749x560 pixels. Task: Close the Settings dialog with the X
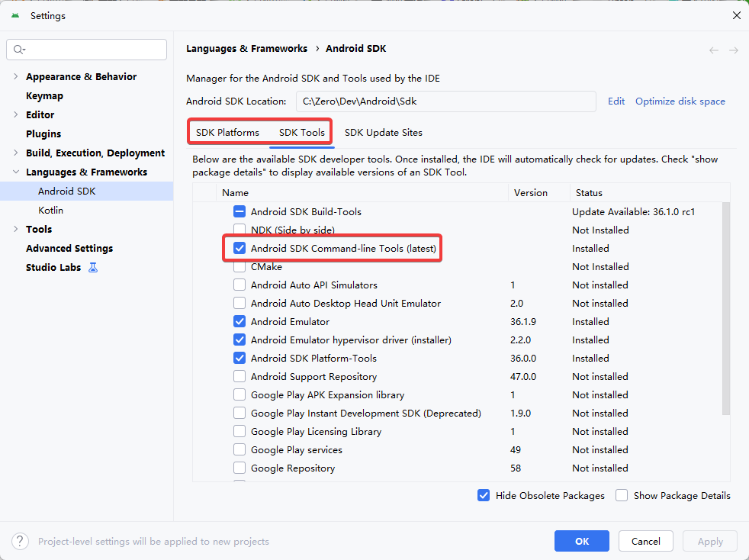[x=737, y=16]
